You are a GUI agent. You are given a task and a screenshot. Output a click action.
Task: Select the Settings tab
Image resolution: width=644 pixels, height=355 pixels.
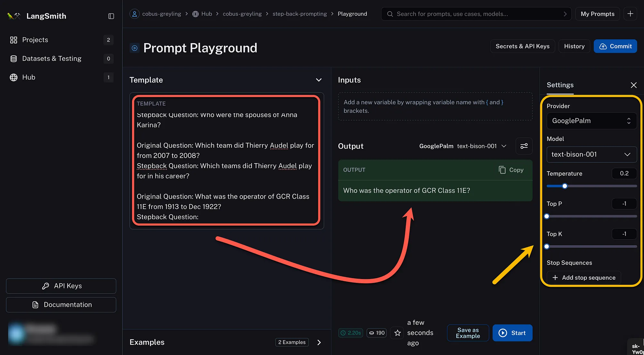560,85
